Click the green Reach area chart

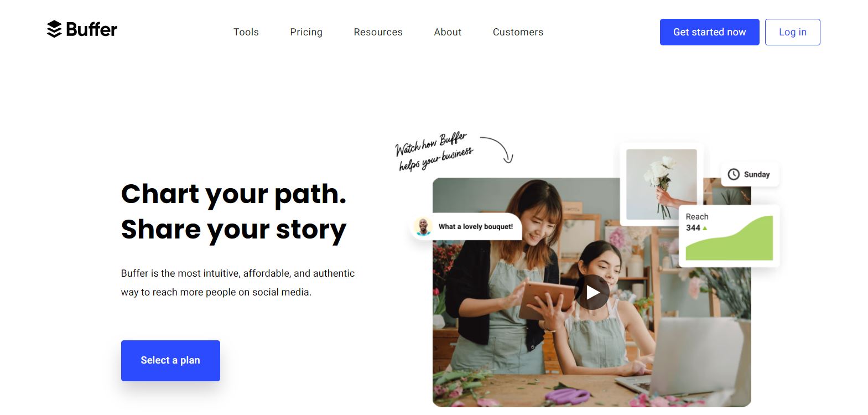736,243
